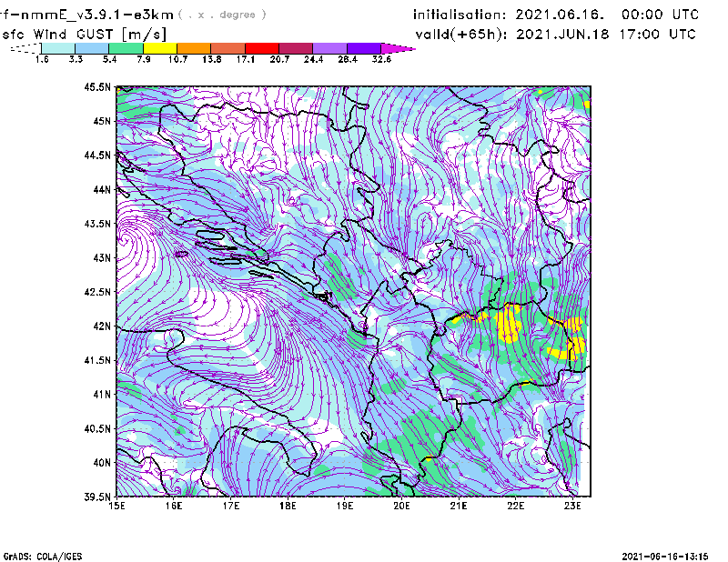This screenshot has height=562, width=728.
Task: Click the legend value 17.1
Action: 245,59
